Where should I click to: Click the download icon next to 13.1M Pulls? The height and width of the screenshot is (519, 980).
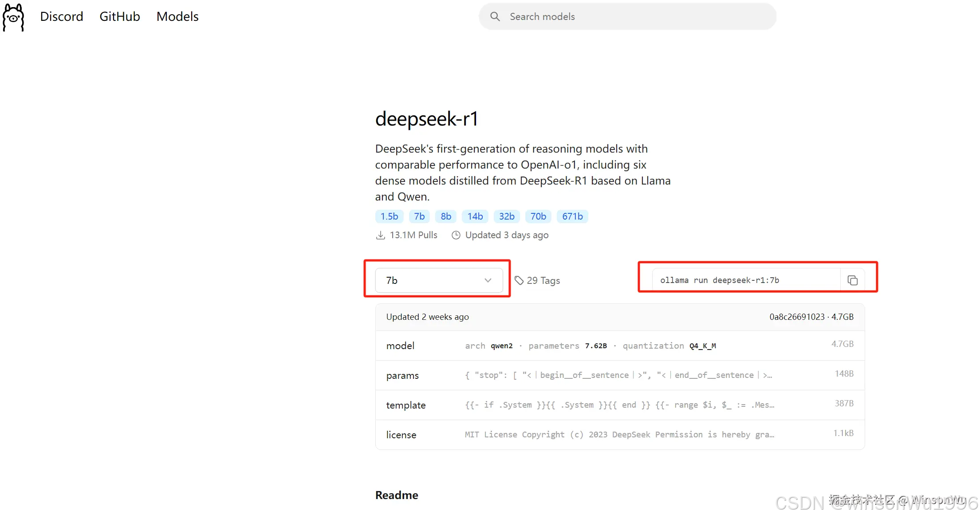[380, 236]
